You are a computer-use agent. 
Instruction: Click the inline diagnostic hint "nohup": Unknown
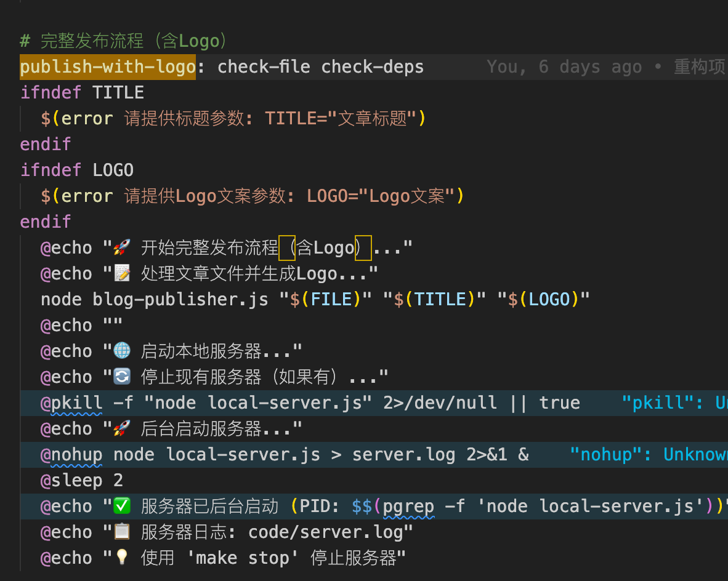[649, 455]
